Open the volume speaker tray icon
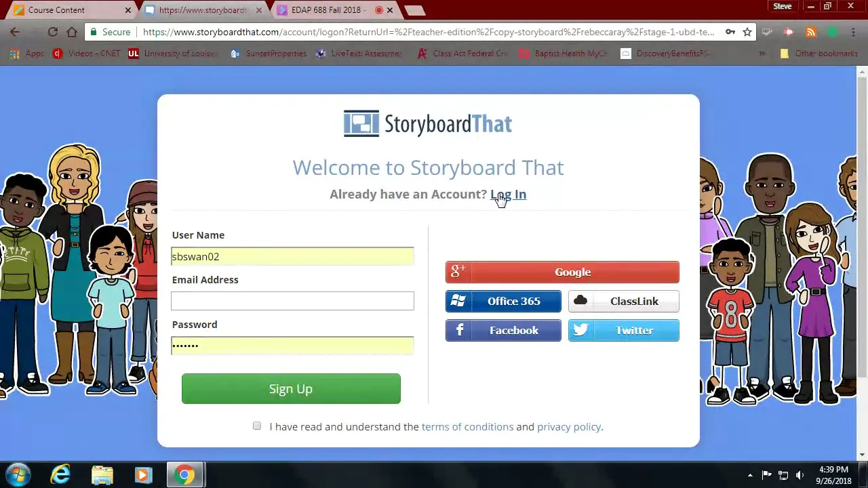This screenshot has width=868, height=488. (x=800, y=475)
